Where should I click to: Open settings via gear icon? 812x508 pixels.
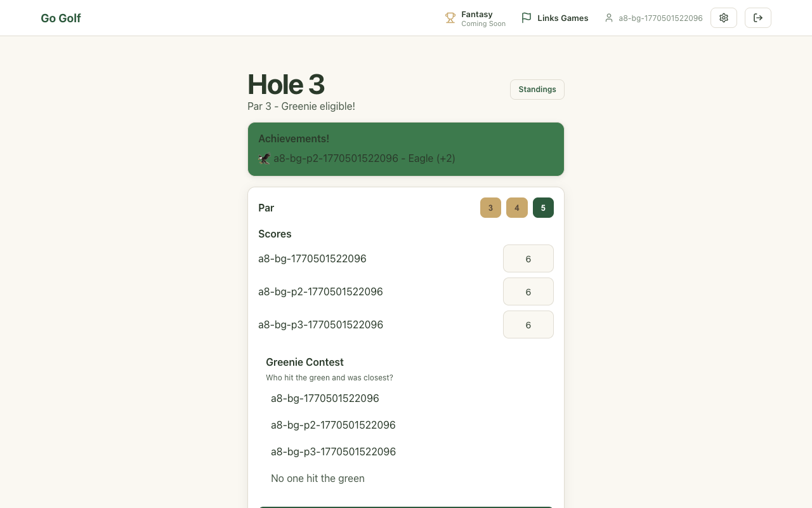point(724,18)
